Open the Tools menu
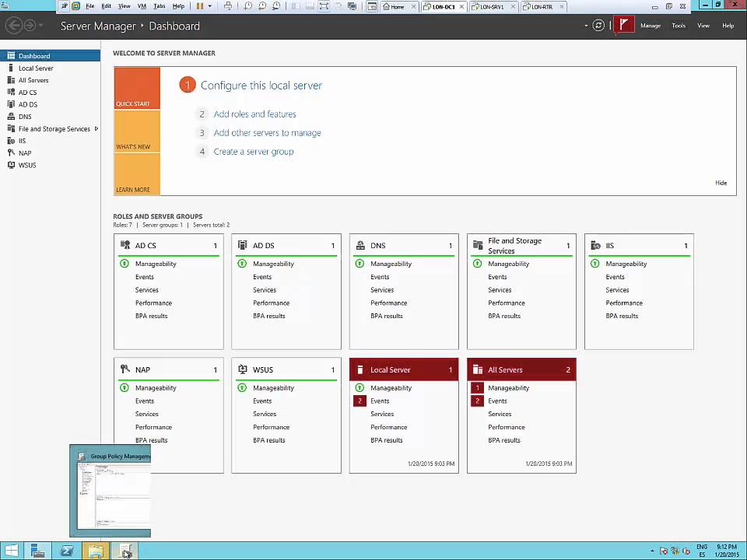The height and width of the screenshot is (560, 747). click(x=679, y=26)
